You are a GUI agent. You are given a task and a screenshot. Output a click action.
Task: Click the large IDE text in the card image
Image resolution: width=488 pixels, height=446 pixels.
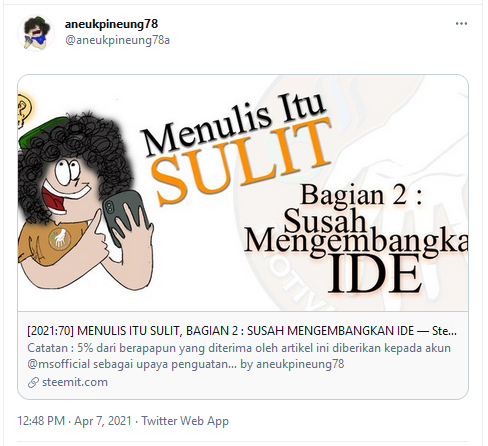tap(375, 274)
